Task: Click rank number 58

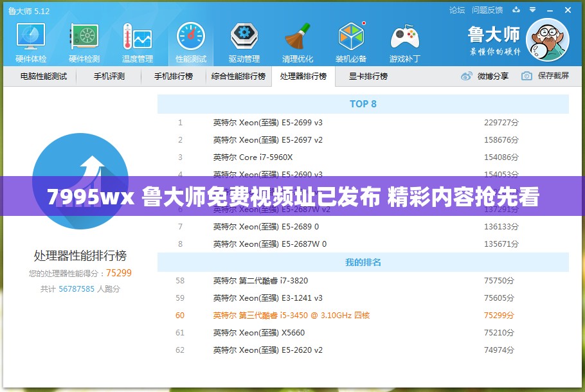Action: [180, 280]
